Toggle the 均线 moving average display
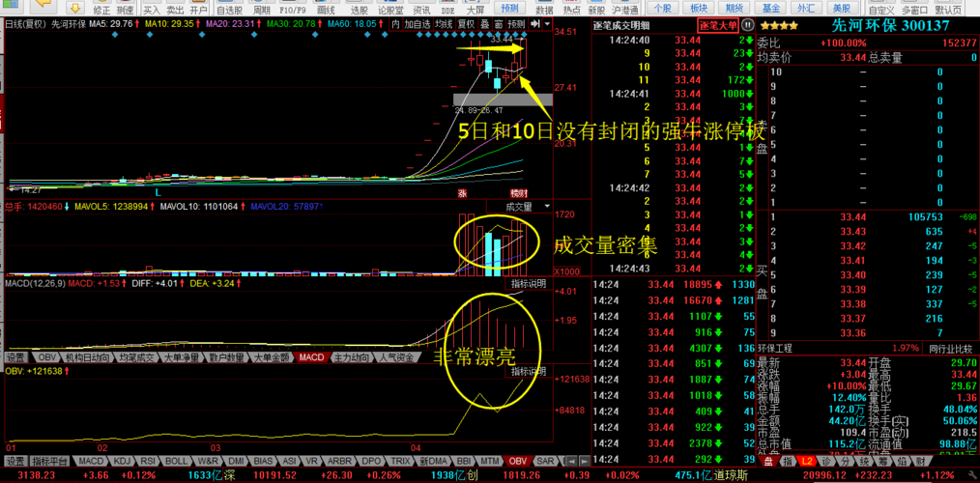 point(444,24)
